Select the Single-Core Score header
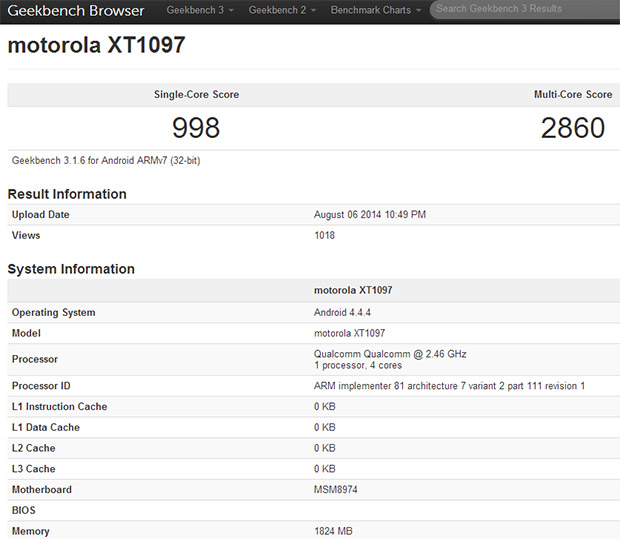620x539 pixels. coord(197,95)
